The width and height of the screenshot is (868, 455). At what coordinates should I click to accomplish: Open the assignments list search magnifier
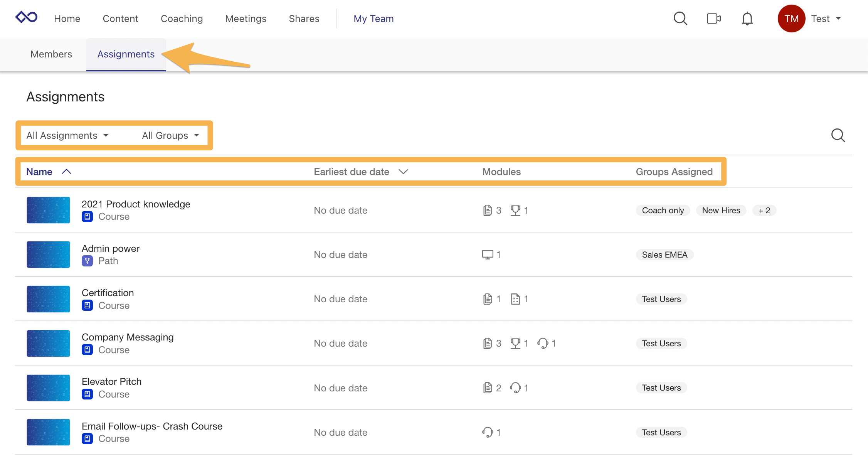coord(838,135)
